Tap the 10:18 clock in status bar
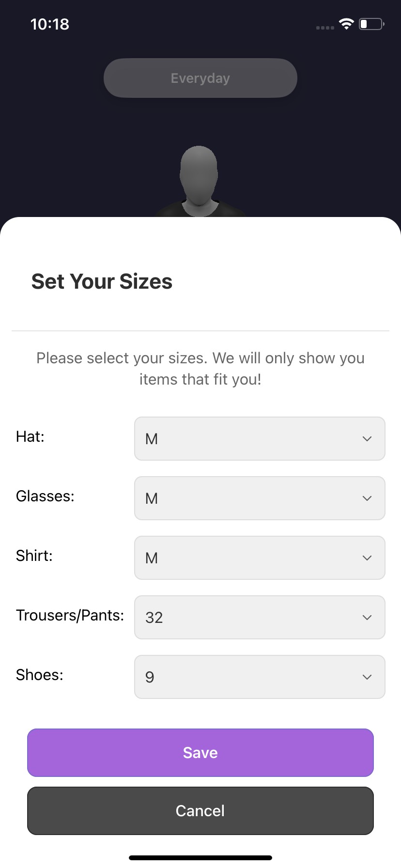The image size is (401, 868). click(x=50, y=24)
